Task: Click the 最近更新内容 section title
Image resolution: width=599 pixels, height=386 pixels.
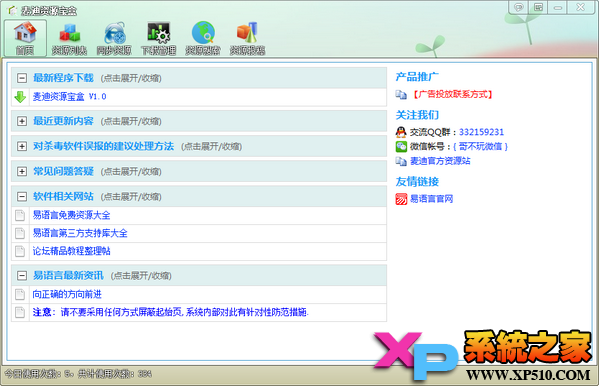Action: click(63, 121)
